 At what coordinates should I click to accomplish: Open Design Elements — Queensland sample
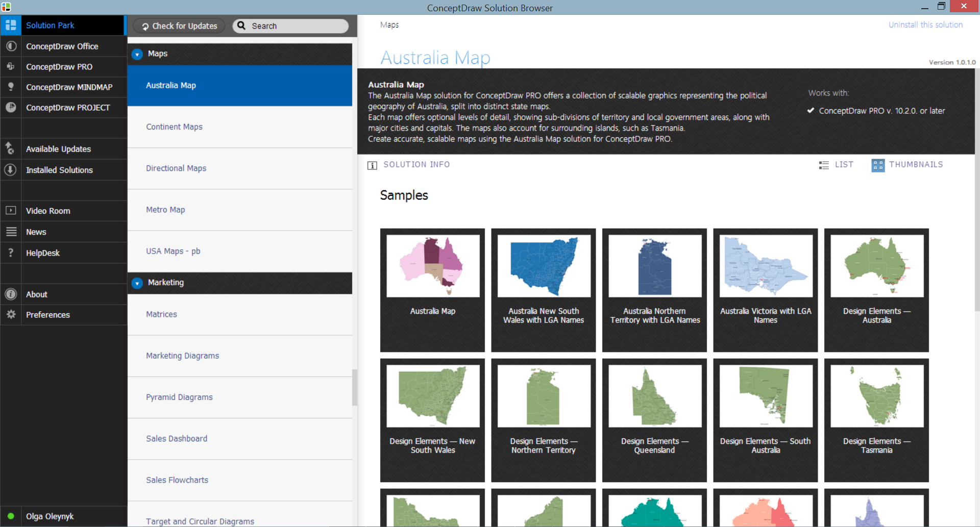[x=654, y=420]
